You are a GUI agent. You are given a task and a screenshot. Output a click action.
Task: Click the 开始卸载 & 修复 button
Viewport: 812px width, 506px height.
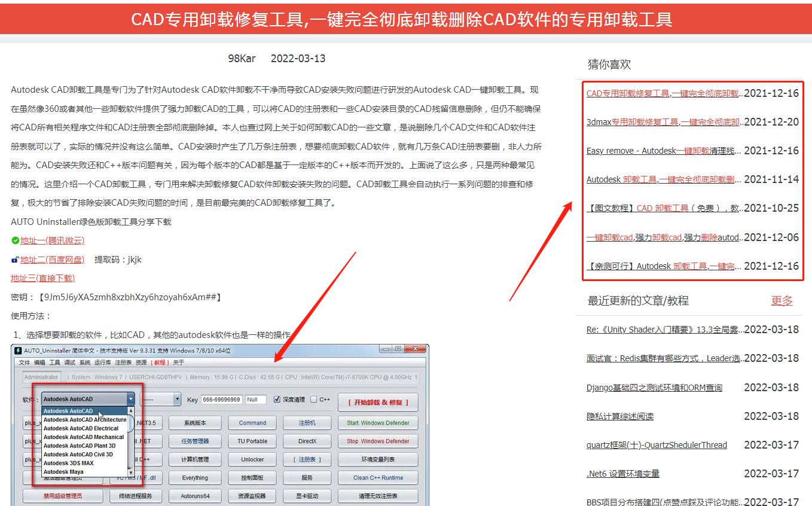tap(378, 403)
